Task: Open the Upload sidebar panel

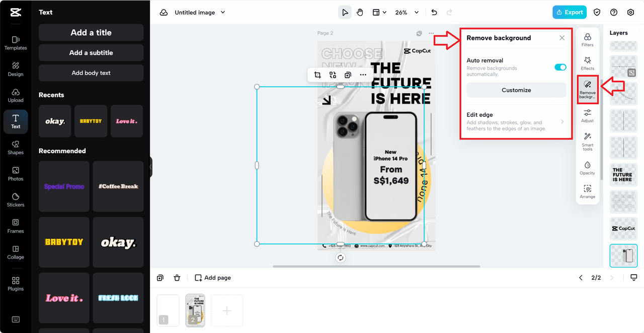Action: [16, 95]
